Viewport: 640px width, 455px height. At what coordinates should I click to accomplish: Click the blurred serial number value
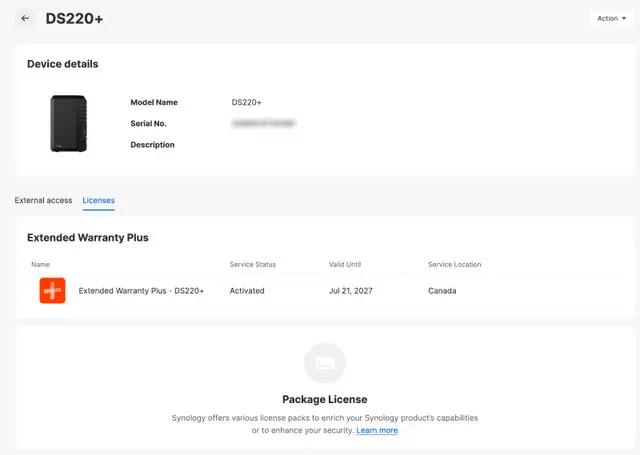[x=264, y=123]
